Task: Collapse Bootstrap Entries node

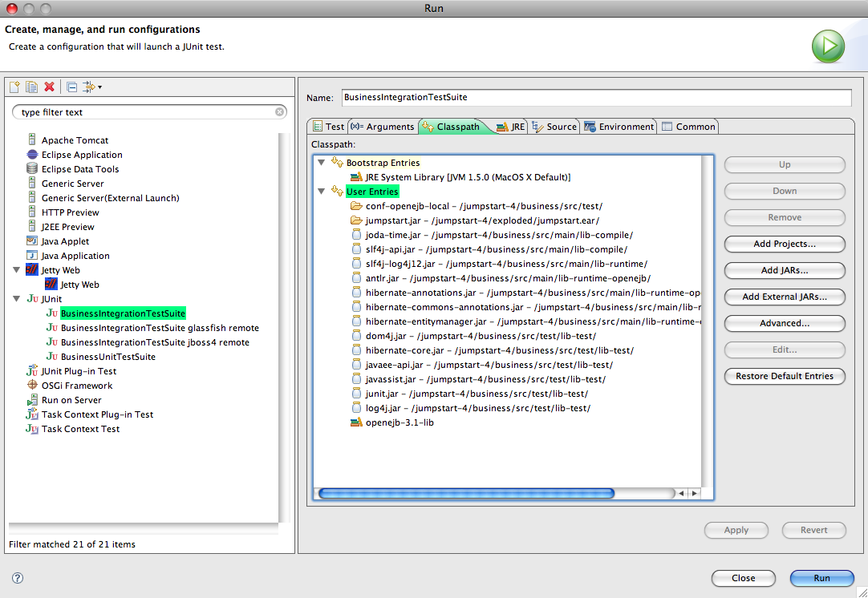Action: pos(321,163)
